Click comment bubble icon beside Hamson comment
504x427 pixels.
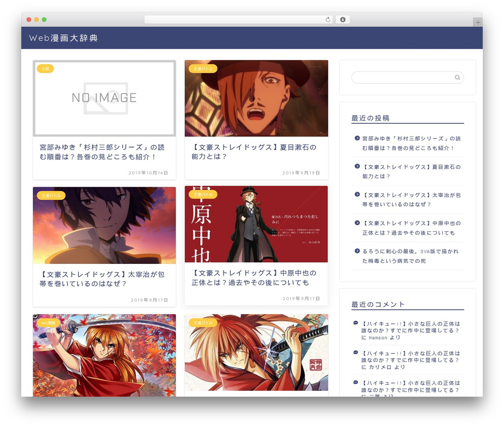[x=356, y=323]
